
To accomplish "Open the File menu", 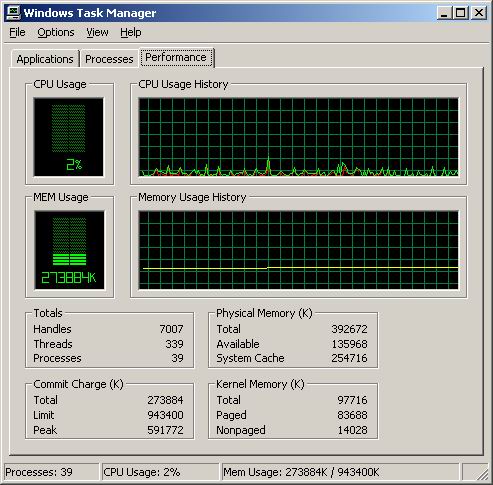I will point(17,32).
